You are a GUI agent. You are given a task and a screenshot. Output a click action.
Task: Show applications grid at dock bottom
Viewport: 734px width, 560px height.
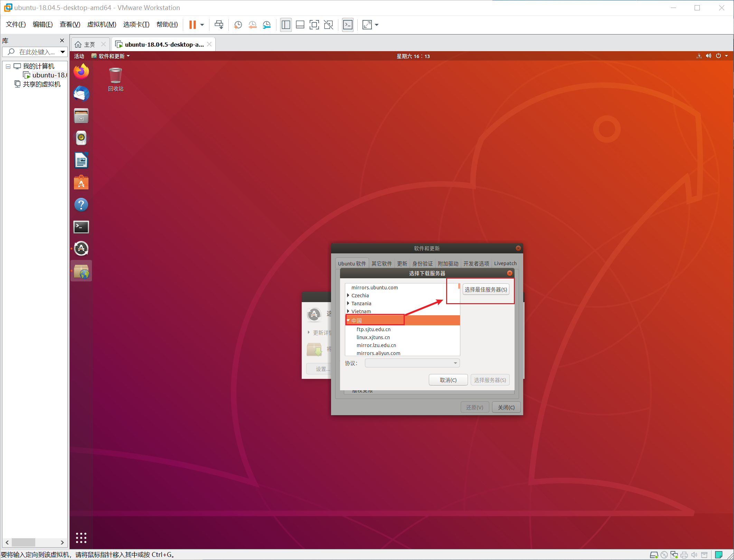pyautogui.click(x=81, y=538)
